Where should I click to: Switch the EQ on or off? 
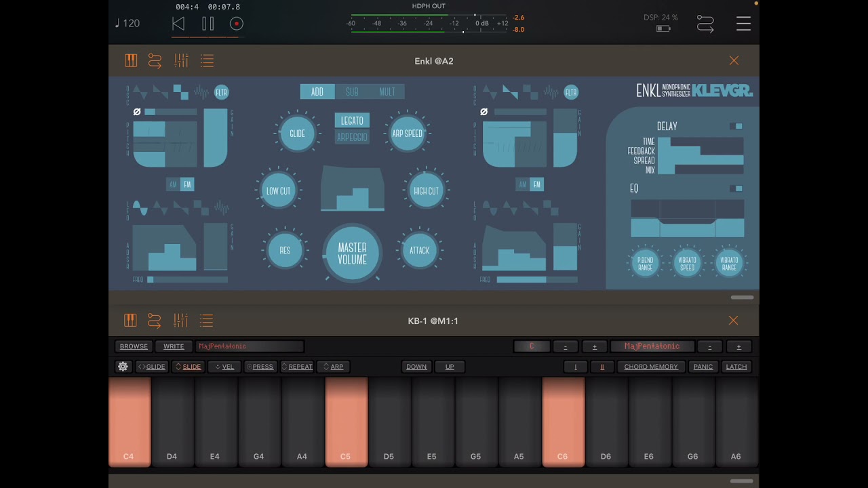(736, 188)
